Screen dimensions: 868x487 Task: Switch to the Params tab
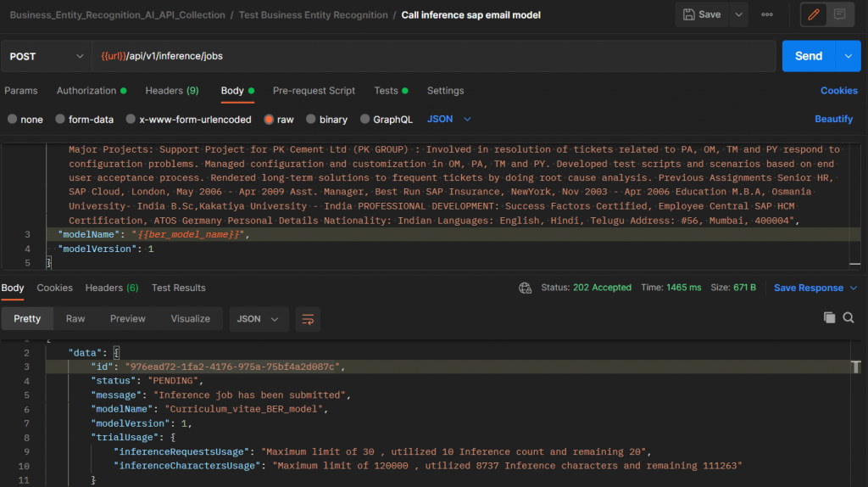point(21,90)
